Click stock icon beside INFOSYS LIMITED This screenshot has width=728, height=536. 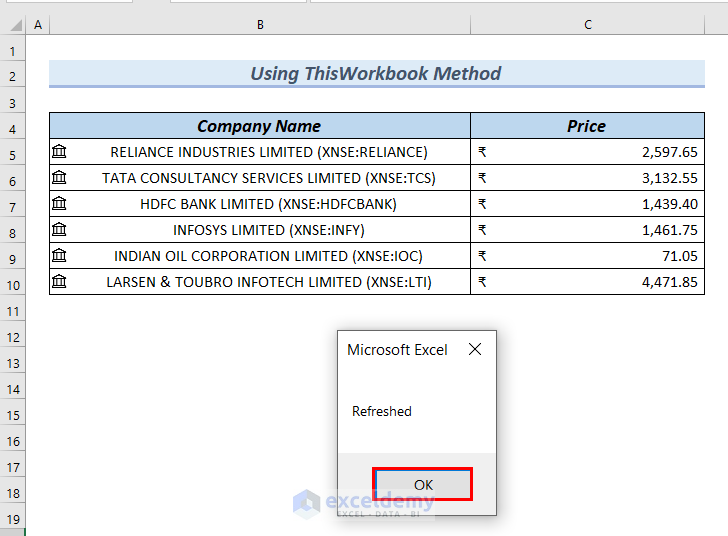[x=59, y=229]
